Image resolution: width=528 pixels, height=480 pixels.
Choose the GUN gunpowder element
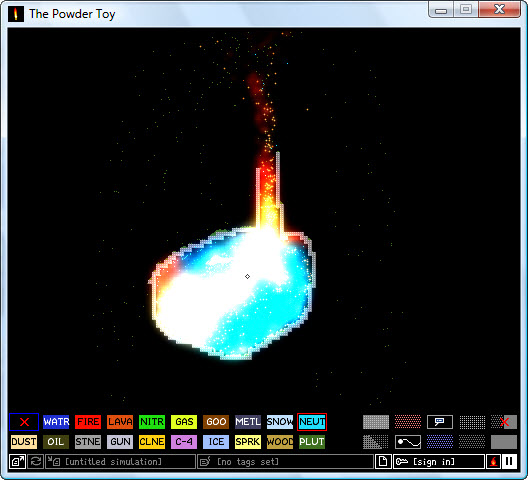pos(120,442)
